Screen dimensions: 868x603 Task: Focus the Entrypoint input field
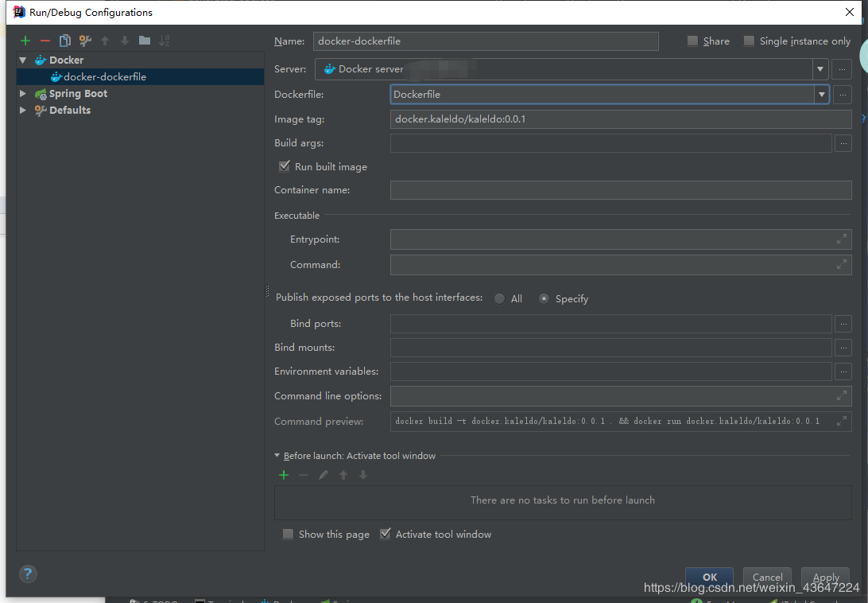click(621, 239)
